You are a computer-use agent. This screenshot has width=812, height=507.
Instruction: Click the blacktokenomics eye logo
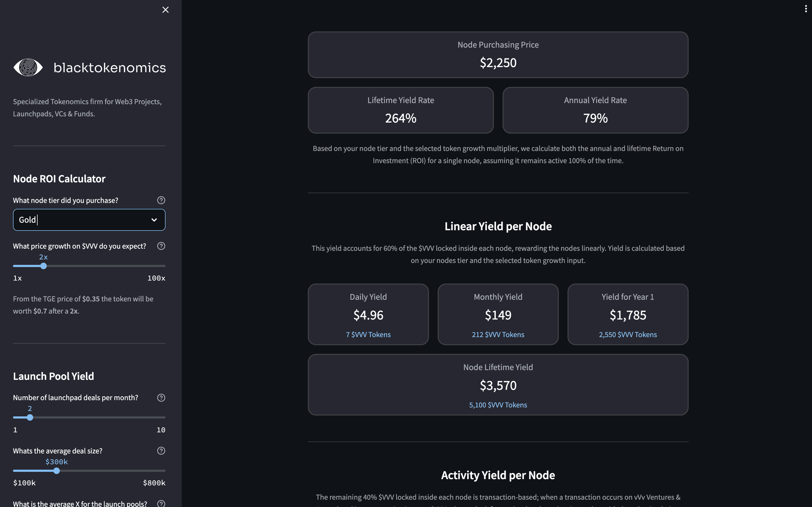(28, 67)
